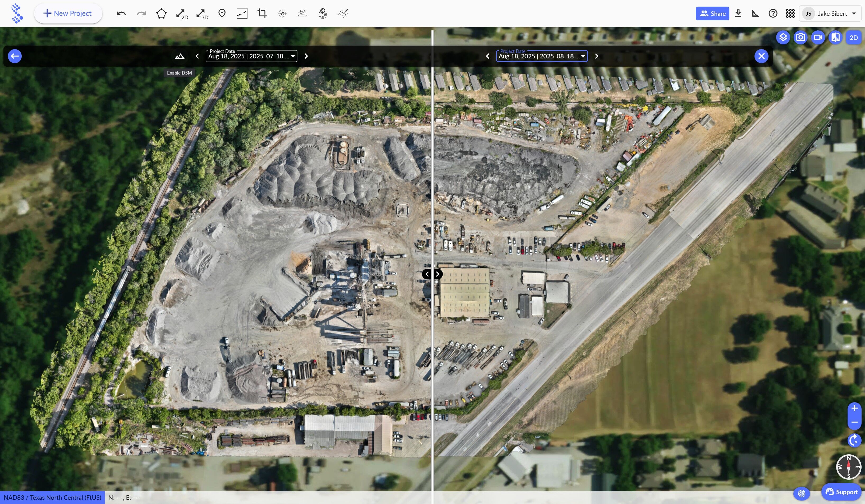
Task: Toggle the split compare view
Action: coord(835,37)
